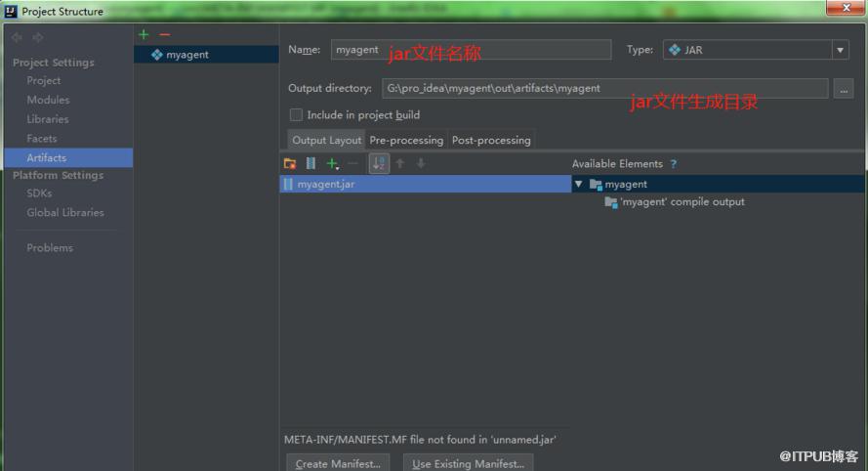Switch to the Pre-processing tab

tap(406, 140)
